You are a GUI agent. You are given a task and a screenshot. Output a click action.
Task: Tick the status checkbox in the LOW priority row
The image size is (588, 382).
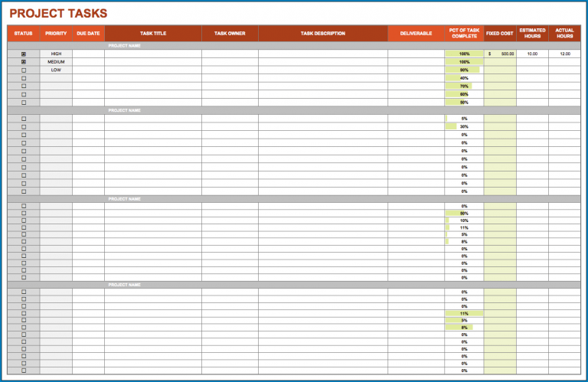point(24,70)
